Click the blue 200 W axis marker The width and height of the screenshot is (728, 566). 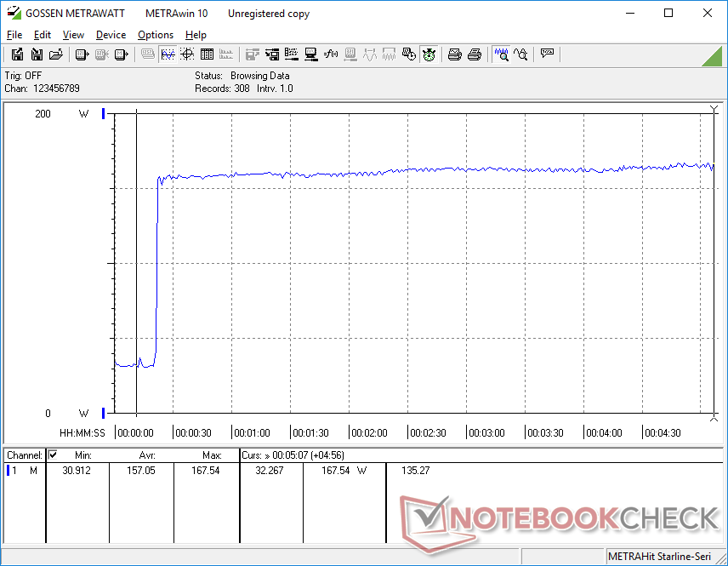point(104,113)
